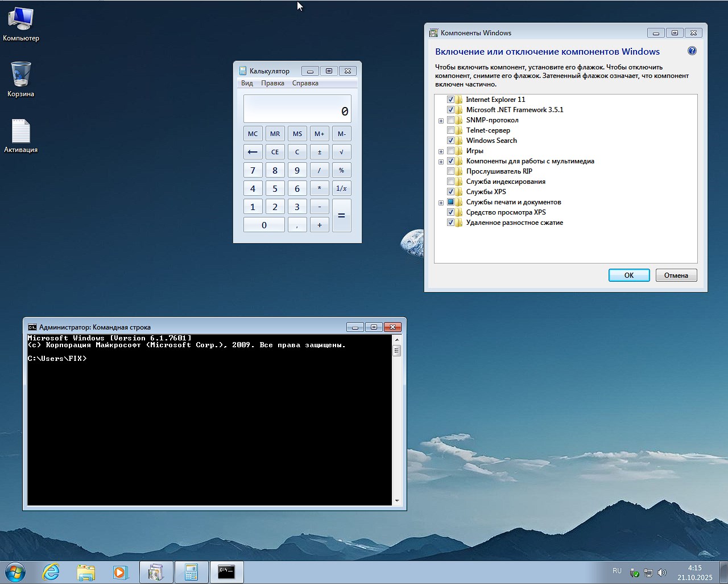Image resolution: width=728 pixels, height=584 pixels.
Task: Open the Корзина recycle bin icon
Action: coord(21,76)
